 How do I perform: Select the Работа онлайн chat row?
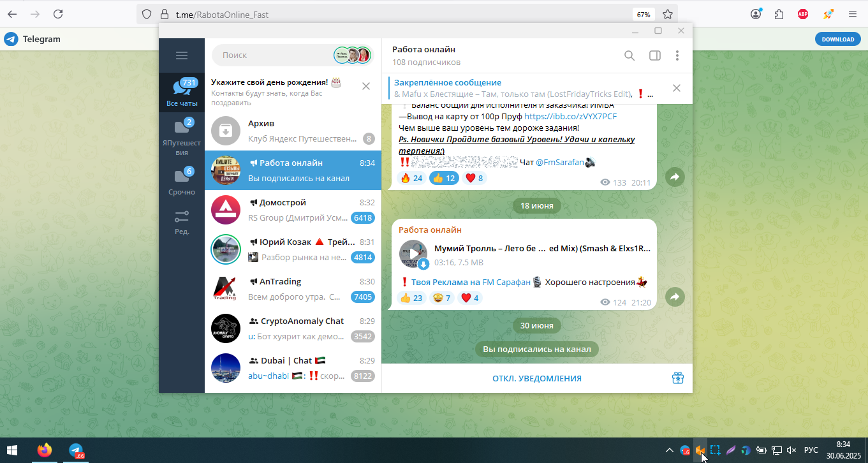[x=293, y=170]
